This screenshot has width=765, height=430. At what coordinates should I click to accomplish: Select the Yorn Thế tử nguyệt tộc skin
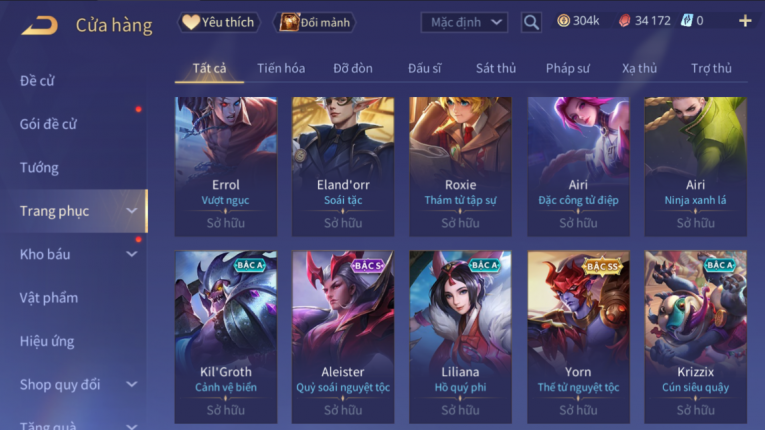(x=578, y=337)
